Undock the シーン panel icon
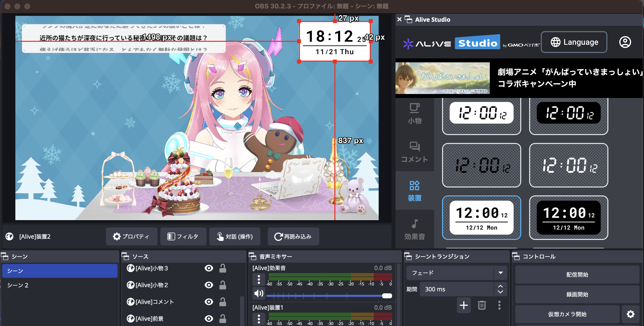The height and width of the screenshot is (326, 644). click(4, 256)
